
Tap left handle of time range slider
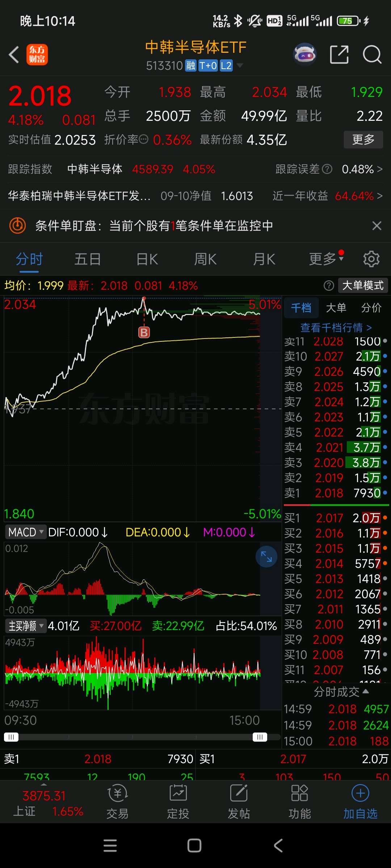point(11,737)
